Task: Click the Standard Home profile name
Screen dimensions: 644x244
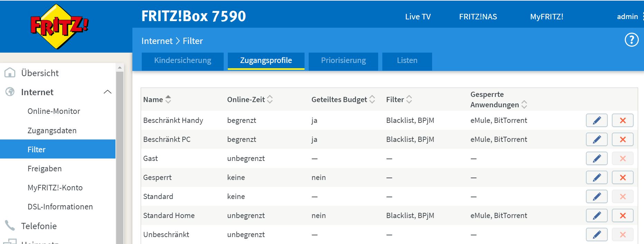Action: pyautogui.click(x=169, y=216)
